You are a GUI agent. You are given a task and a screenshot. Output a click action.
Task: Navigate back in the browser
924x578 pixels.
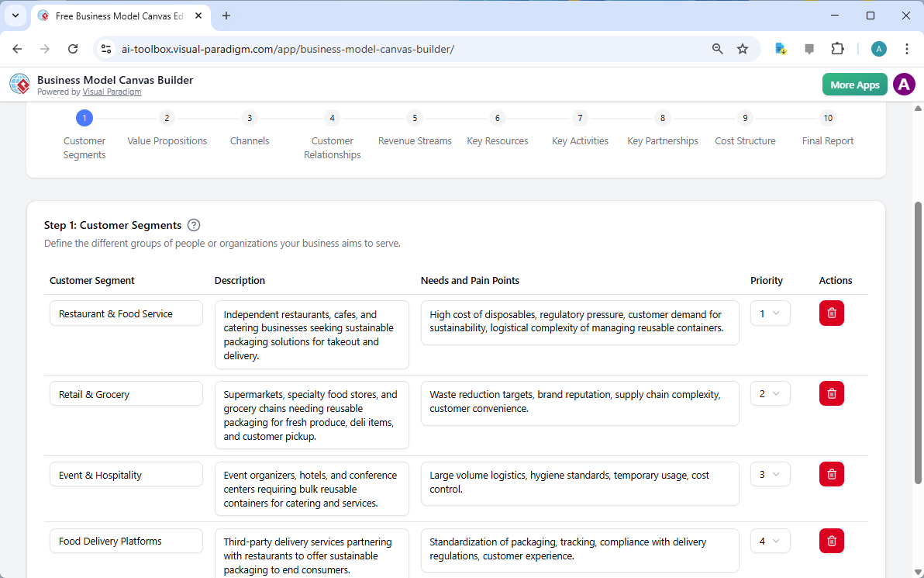point(17,48)
